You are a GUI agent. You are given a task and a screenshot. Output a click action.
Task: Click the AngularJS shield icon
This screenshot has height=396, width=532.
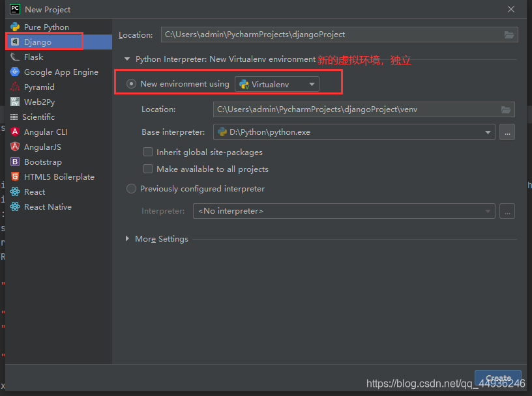[x=15, y=147]
